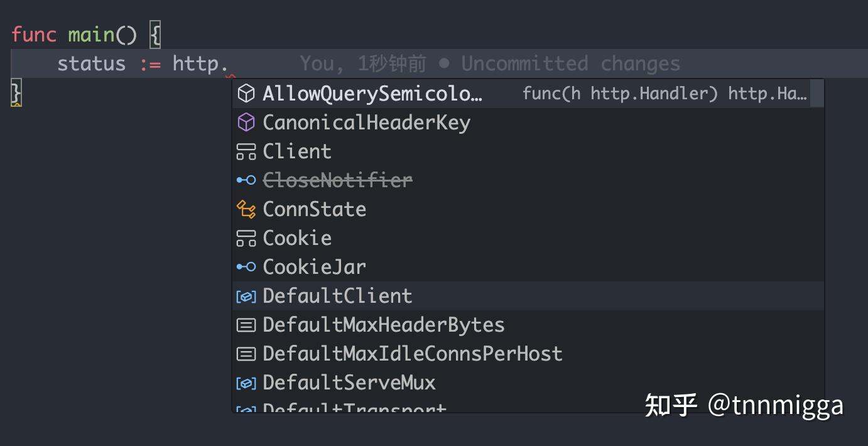The width and height of the screenshot is (868, 446).
Task: Click the purple symbol icon beside CanonicalHeaderKey
Action: [246, 122]
